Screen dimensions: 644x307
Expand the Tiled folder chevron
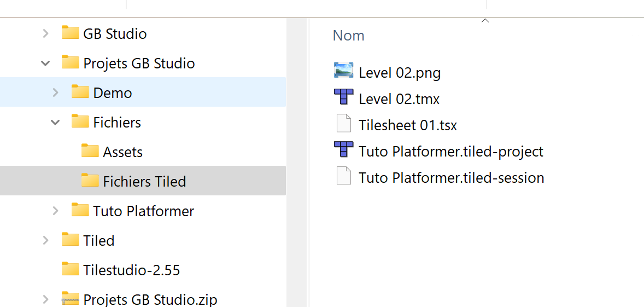click(x=45, y=240)
